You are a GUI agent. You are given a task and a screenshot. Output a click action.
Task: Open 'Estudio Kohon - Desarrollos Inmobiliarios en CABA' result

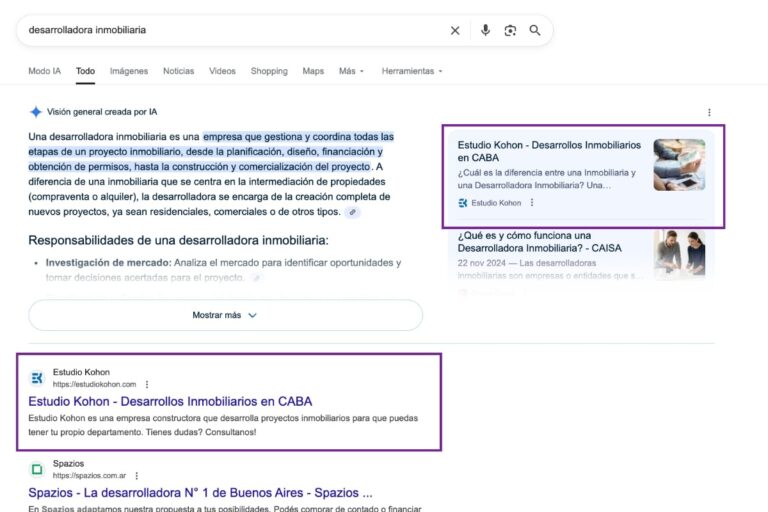[170, 401]
